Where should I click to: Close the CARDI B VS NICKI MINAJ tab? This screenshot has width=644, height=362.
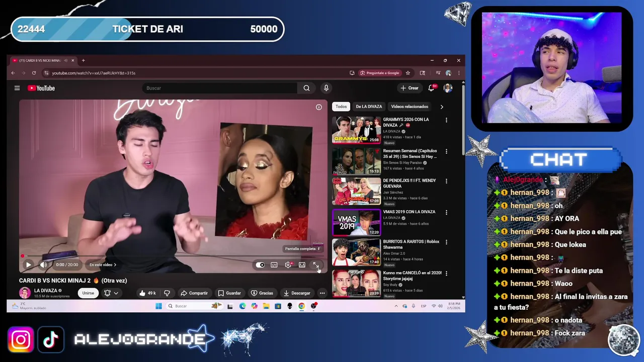point(72,60)
